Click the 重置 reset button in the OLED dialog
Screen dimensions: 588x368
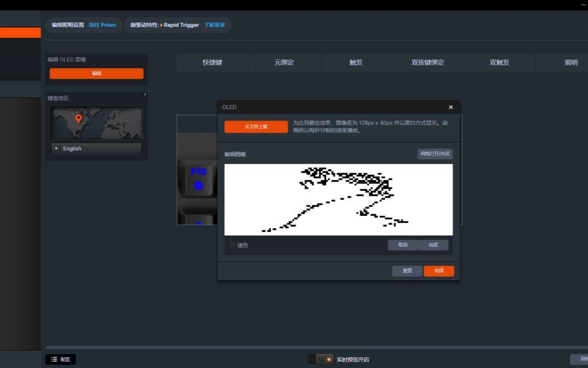(x=407, y=271)
